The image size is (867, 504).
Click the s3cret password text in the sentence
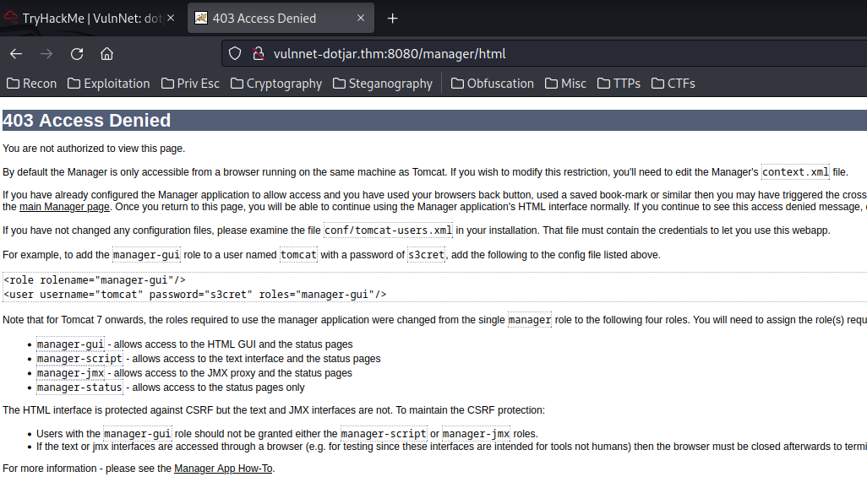click(426, 255)
